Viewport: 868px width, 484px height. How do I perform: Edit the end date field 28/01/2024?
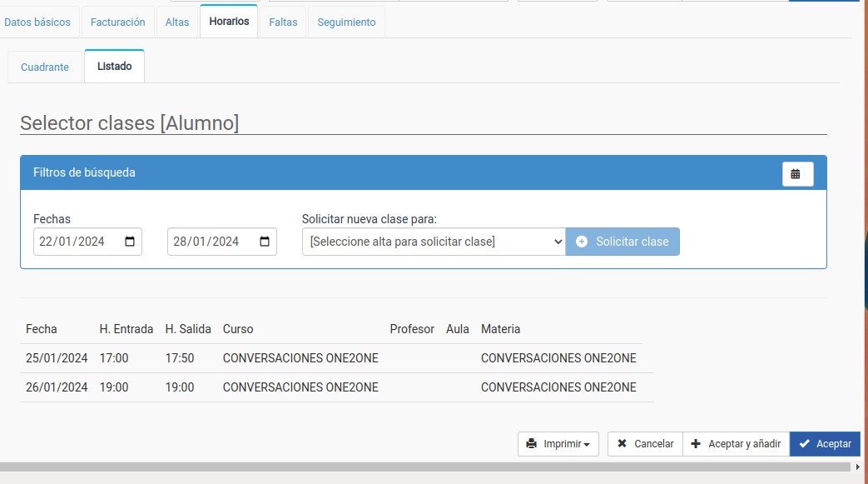222,242
